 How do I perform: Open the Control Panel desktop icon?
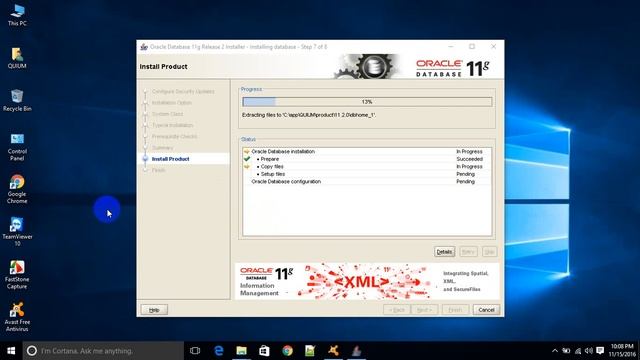[x=17, y=147]
